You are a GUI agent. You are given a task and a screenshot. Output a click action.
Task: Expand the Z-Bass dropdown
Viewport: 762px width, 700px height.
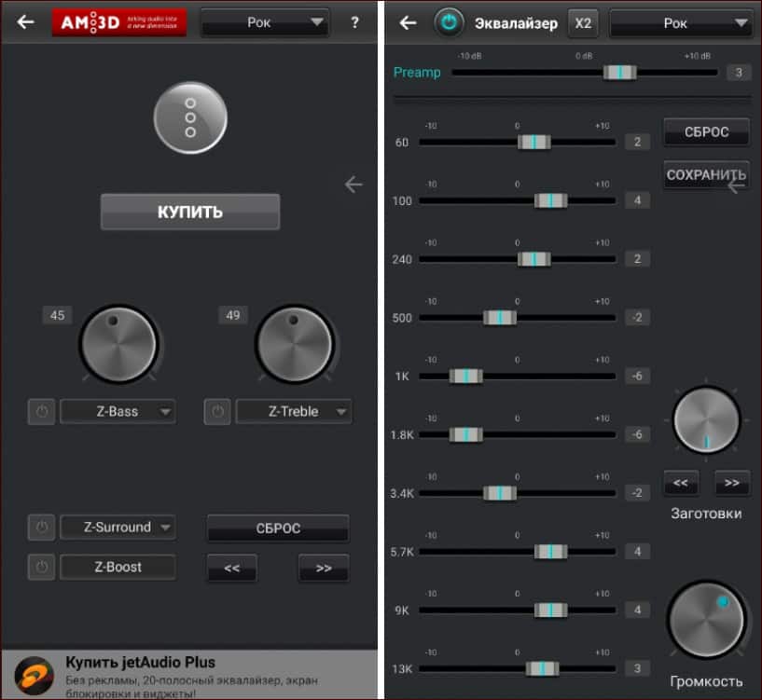(x=118, y=411)
